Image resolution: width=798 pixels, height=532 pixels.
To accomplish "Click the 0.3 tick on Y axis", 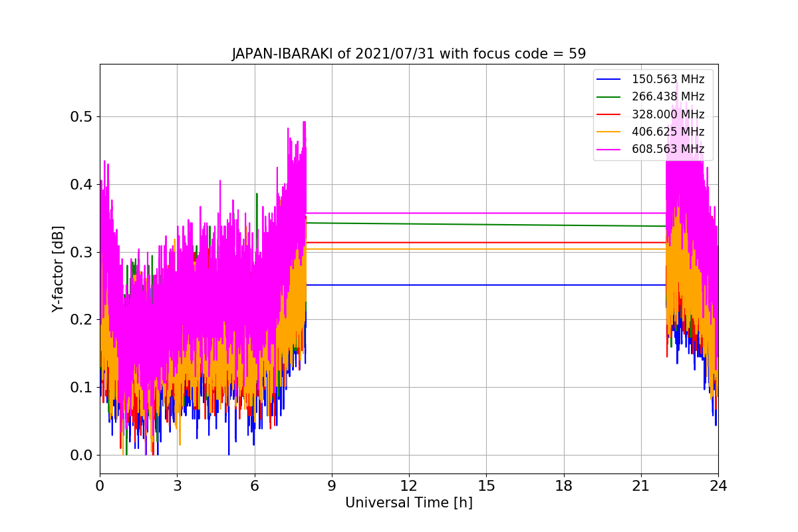I will click(x=81, y=252).
